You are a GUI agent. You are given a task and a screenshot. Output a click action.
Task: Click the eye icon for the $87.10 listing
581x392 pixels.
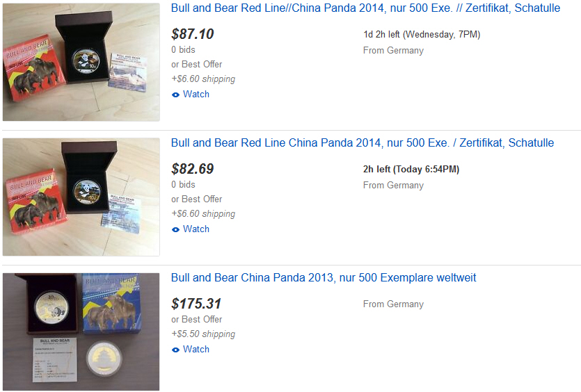tap(175, 95)
